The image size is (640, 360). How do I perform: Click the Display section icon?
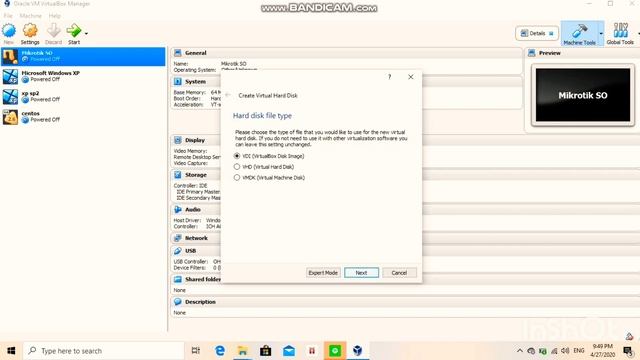(178, 140)
